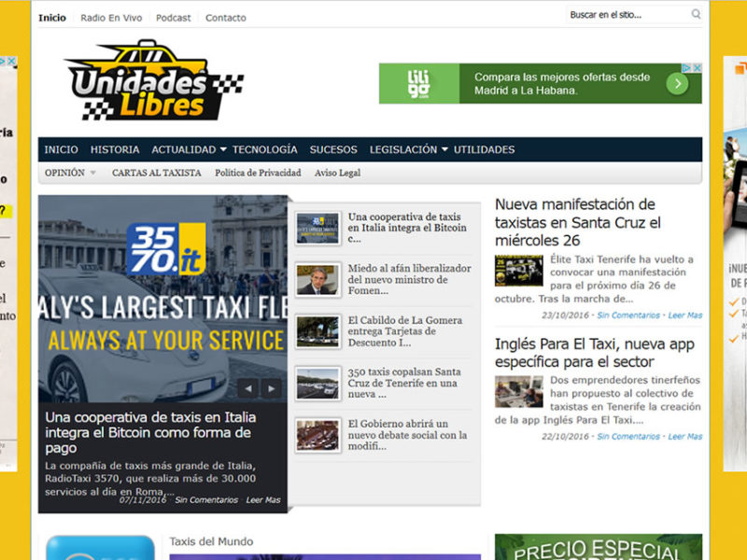Open thumbnail for Italia Bitcoin cooperative item

point(317,229)
